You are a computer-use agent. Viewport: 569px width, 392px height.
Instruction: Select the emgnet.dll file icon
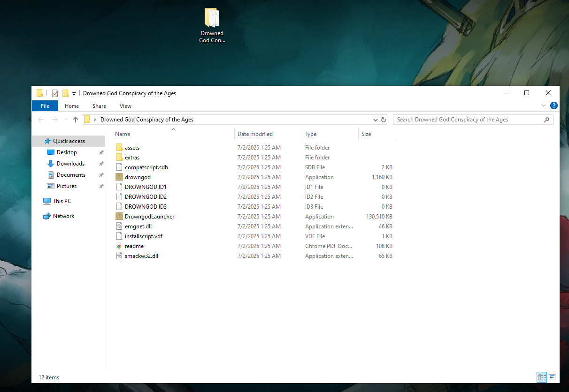119,226
